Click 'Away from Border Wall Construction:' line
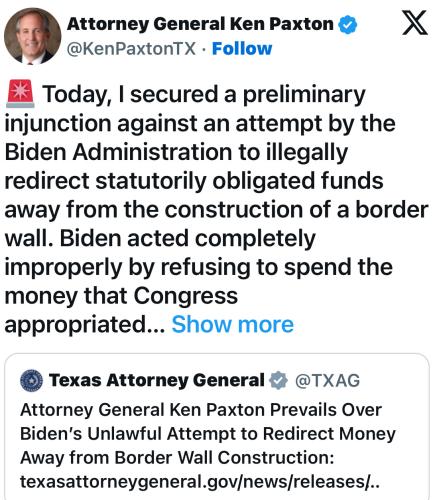433x500 pixels. point(177,458)
